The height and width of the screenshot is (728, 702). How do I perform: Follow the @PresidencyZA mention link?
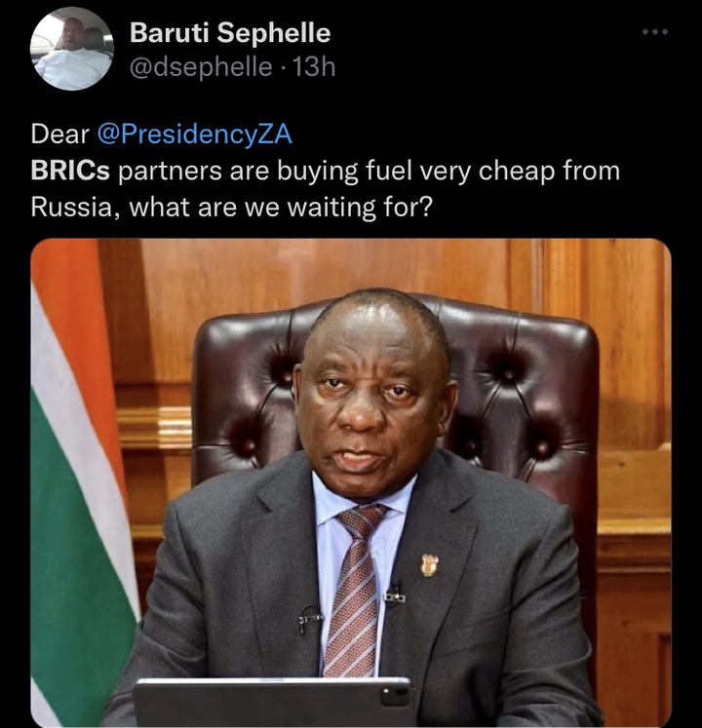coord(195,134)
